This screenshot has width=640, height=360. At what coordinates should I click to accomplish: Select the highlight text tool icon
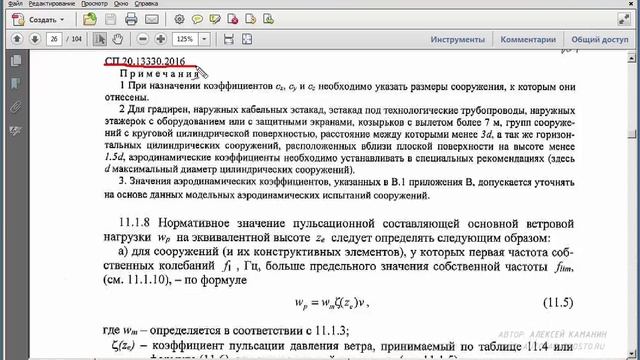(x=215, y=19)
